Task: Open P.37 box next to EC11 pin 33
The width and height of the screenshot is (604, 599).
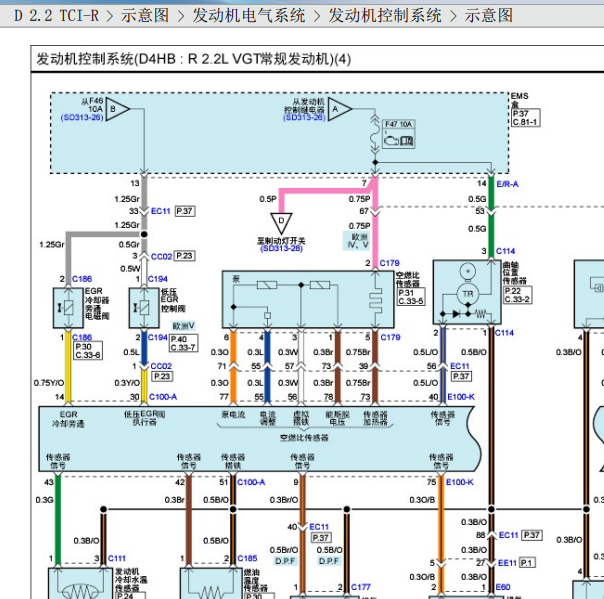Action: (185, 211)
